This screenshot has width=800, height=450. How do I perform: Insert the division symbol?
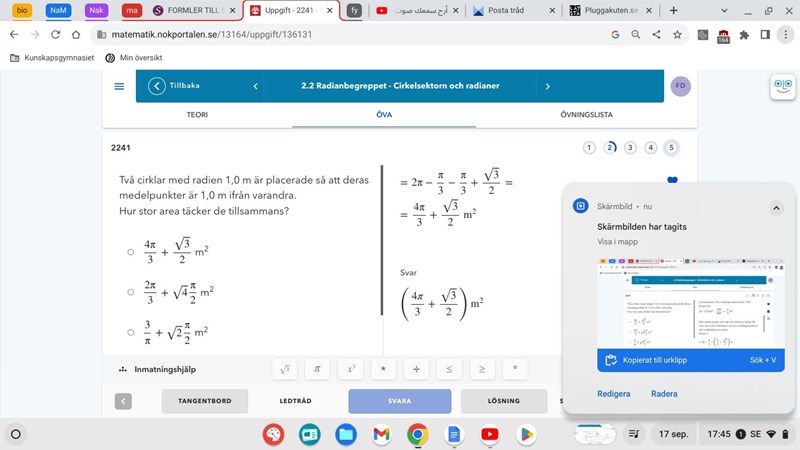416,369
